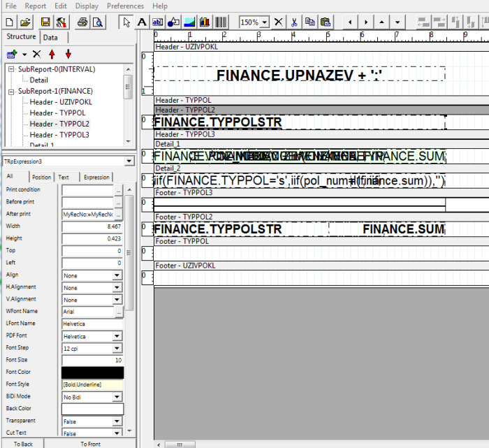Move selection up with up arrow

tap(381, 22)
